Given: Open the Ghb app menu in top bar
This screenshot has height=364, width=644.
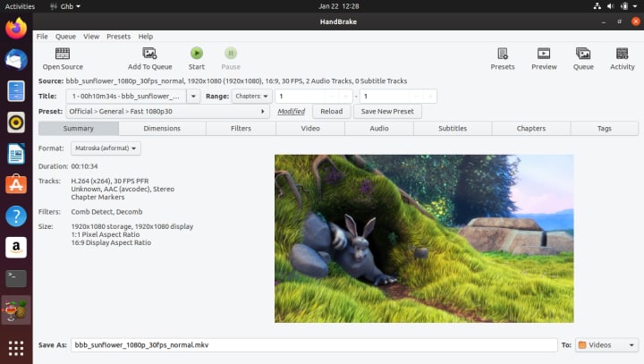Looking at the screenshot, I should click(x=65, y=6).
